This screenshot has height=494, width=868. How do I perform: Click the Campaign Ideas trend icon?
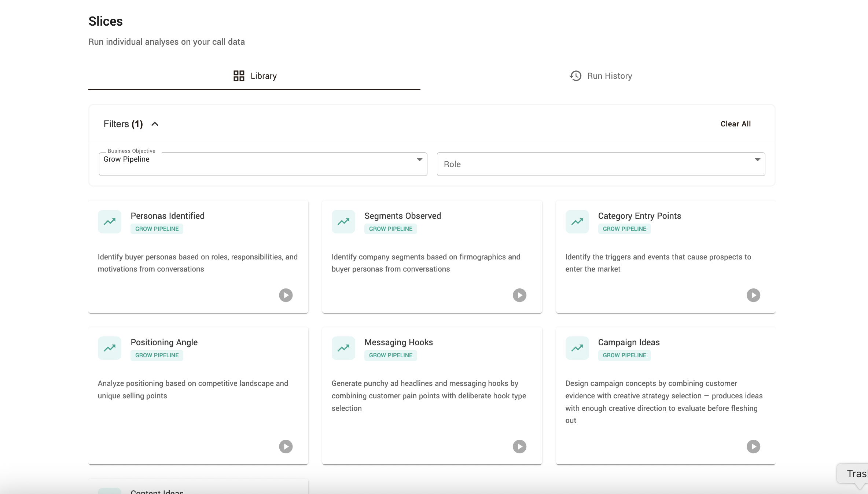click(x=577, y=348)
